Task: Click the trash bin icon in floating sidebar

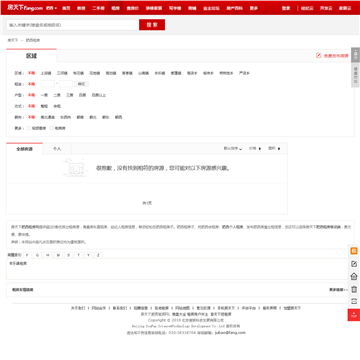Action: (354, 289)
